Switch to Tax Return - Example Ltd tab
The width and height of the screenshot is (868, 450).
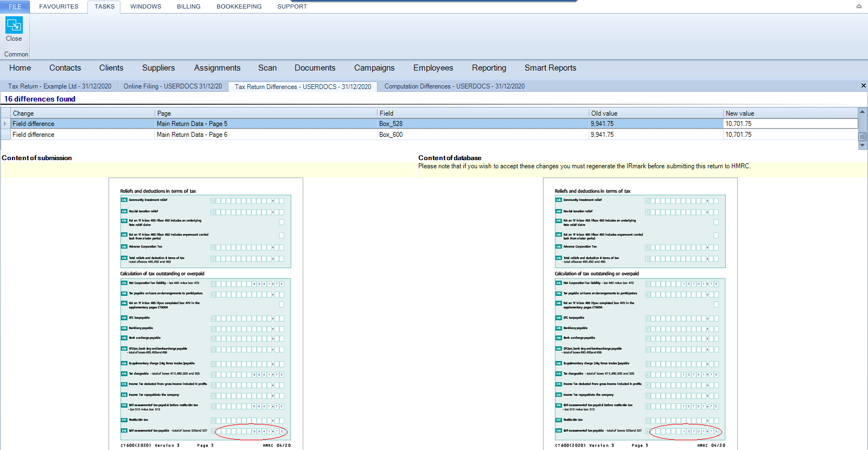(x=60, y=86)
